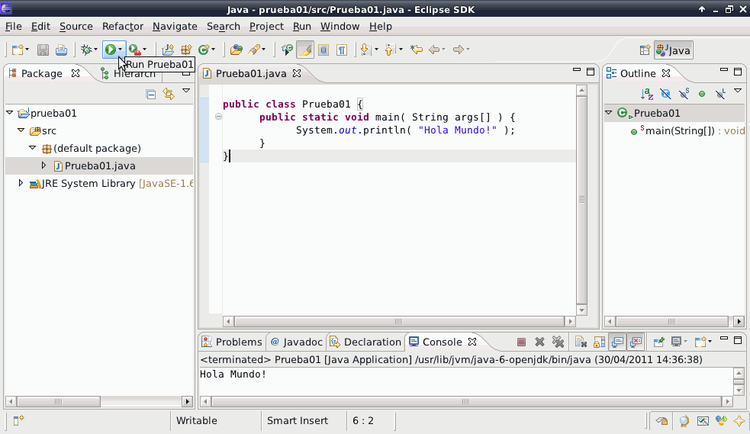
Task: Collapse the src folder node
Action: coord(21,130)
